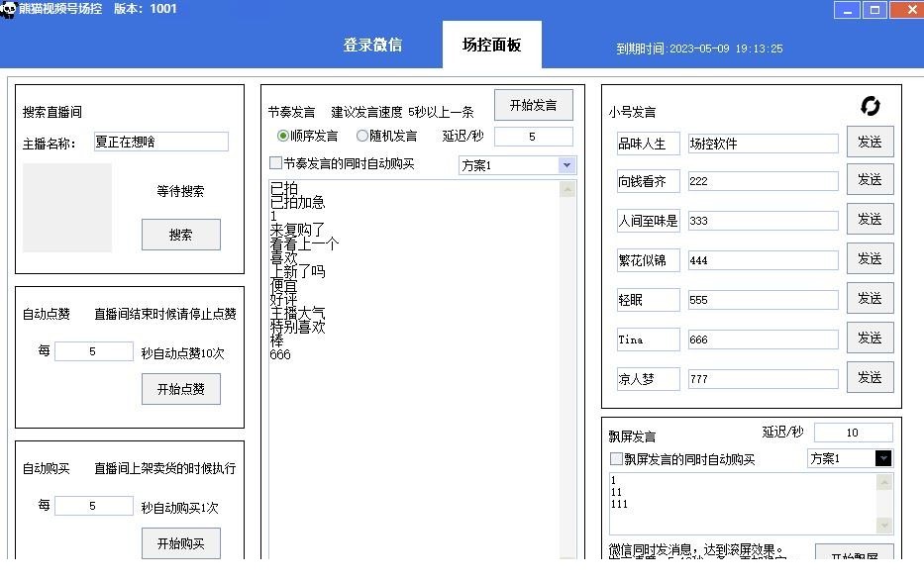Click the streamer avatar thumbnail placeholder
The height and width of the screenshot is (582, 924).
(67, 208)
